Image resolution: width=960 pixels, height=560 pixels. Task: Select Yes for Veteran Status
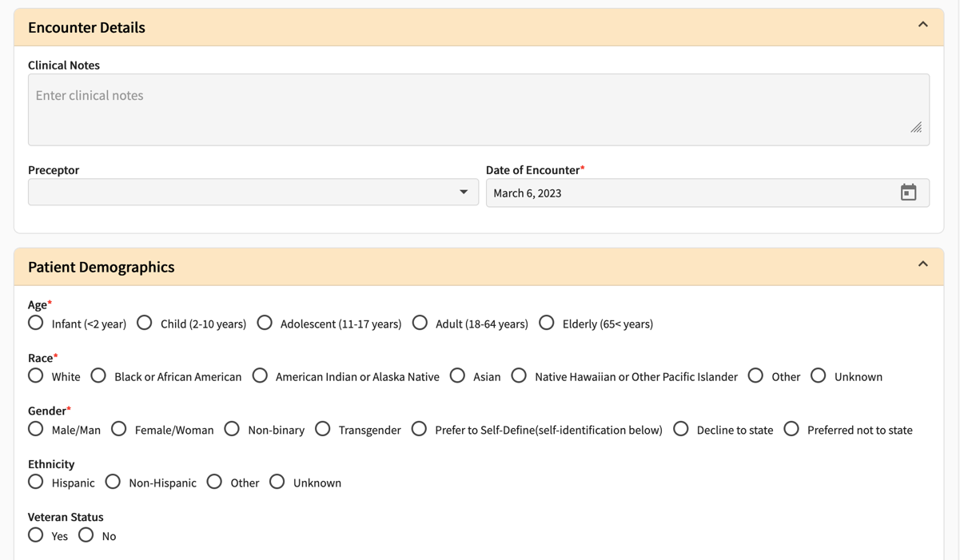click(35, 534)
